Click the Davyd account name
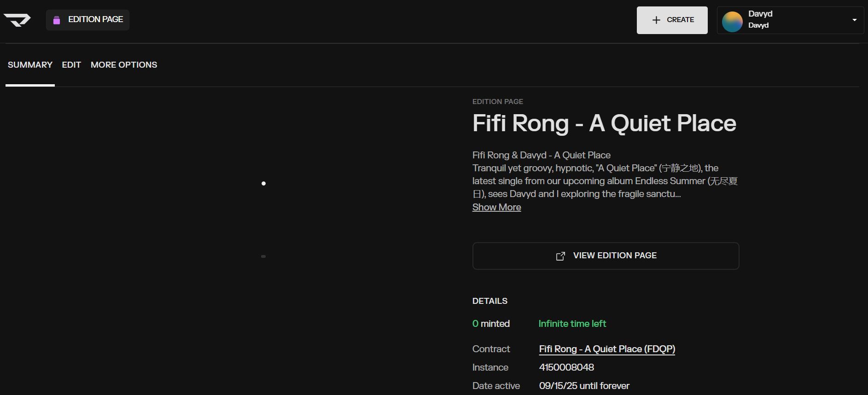 (760, 14)
